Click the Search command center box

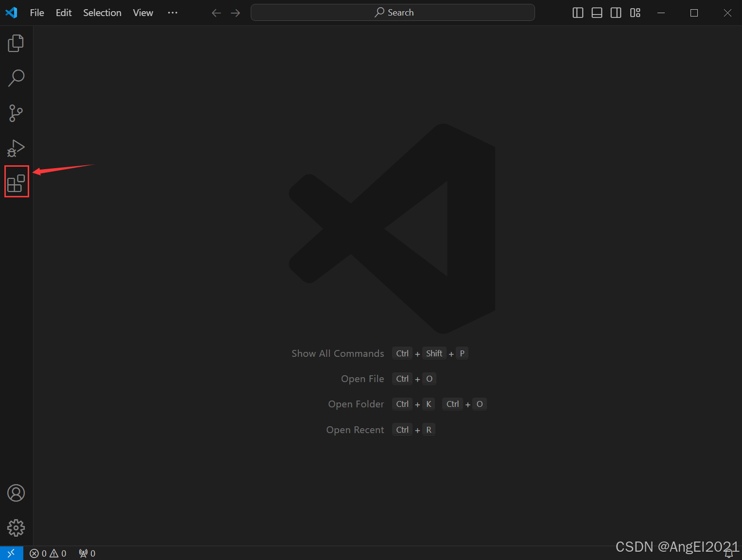pyautogui.click(x=393, y=13)
